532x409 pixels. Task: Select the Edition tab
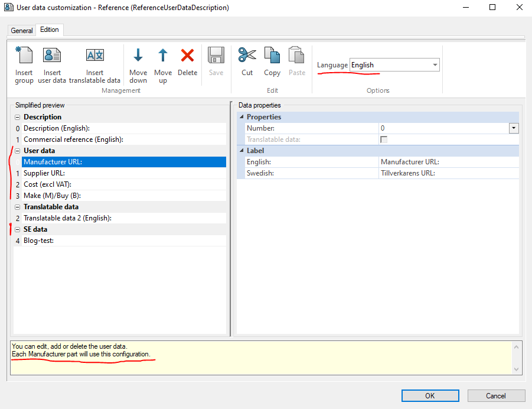pos(49,30)
